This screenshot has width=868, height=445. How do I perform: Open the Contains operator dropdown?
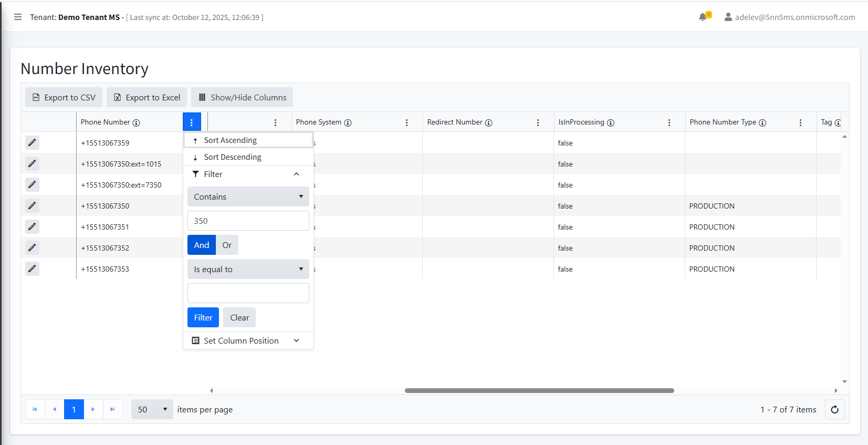[x=248, y=196]
